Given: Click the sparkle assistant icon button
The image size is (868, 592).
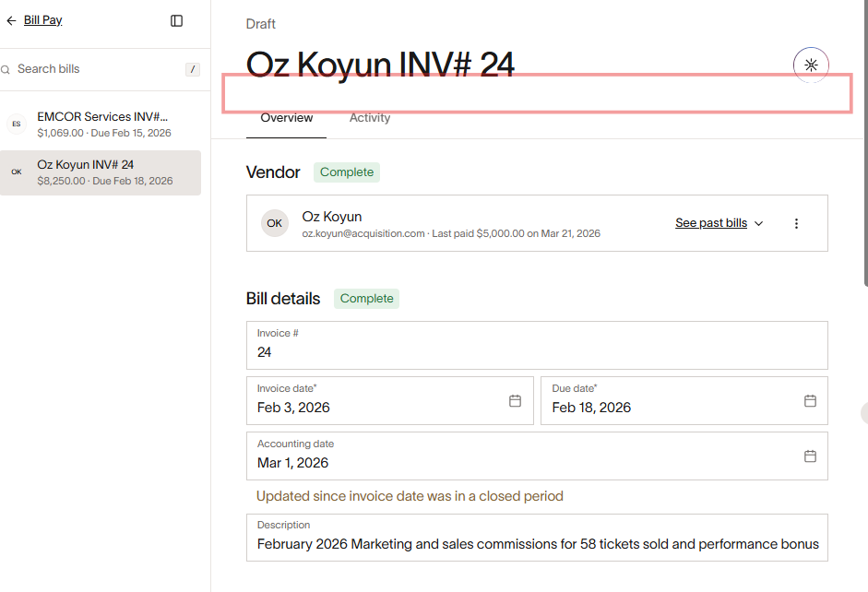Looking at the screenshot, I should [811, 65].
